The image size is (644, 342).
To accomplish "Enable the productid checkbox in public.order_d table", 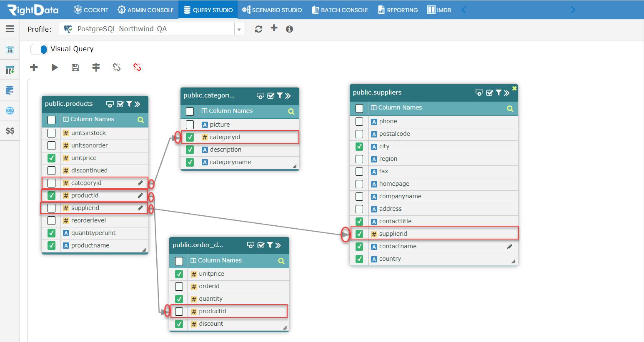I will 179,311.
